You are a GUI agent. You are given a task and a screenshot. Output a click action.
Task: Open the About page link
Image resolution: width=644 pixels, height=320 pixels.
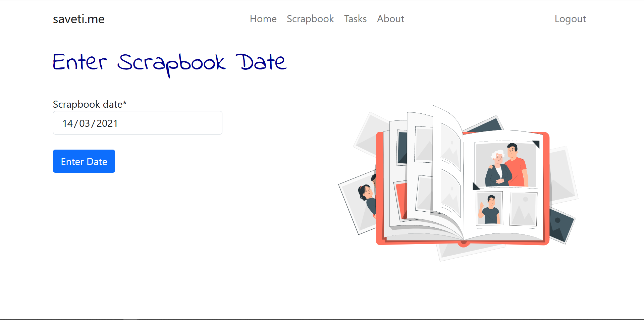[390, 19]
